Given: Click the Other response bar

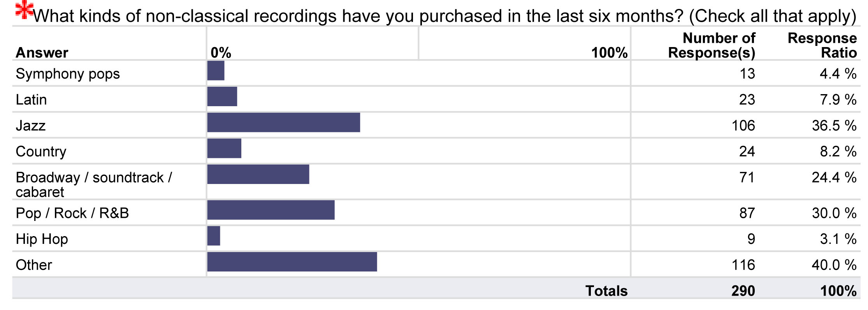Looking at the screenshot, I should (x=292, y=262).
